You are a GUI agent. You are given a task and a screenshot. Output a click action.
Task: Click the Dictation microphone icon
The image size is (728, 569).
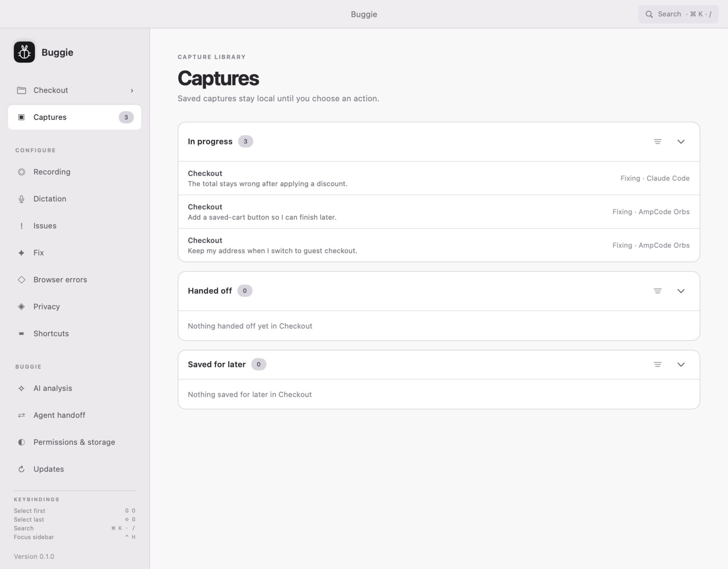[x=21, y=199]
